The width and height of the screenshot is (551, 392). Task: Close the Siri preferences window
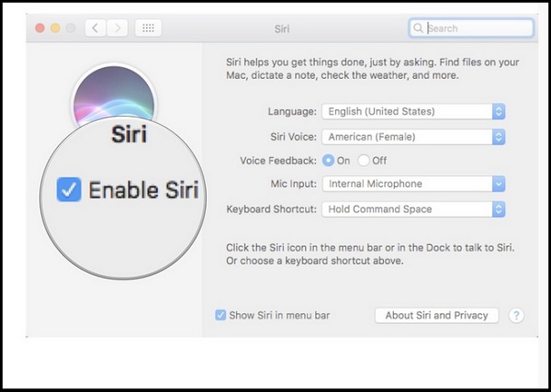[x=40, y=28]
